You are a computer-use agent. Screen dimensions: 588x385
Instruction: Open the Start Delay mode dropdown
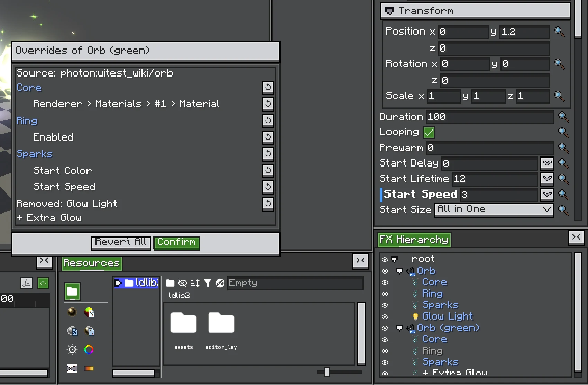click(547, 163)
